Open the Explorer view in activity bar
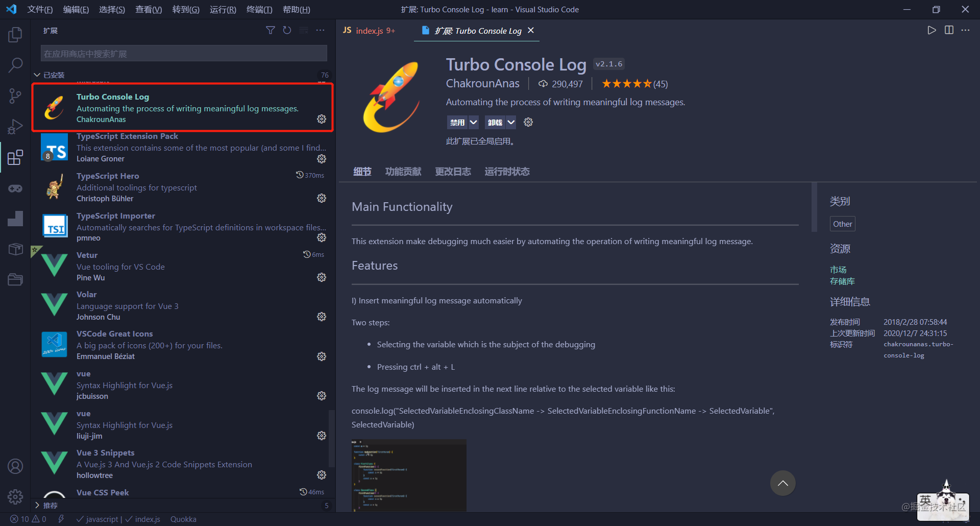 coord(15,35)
